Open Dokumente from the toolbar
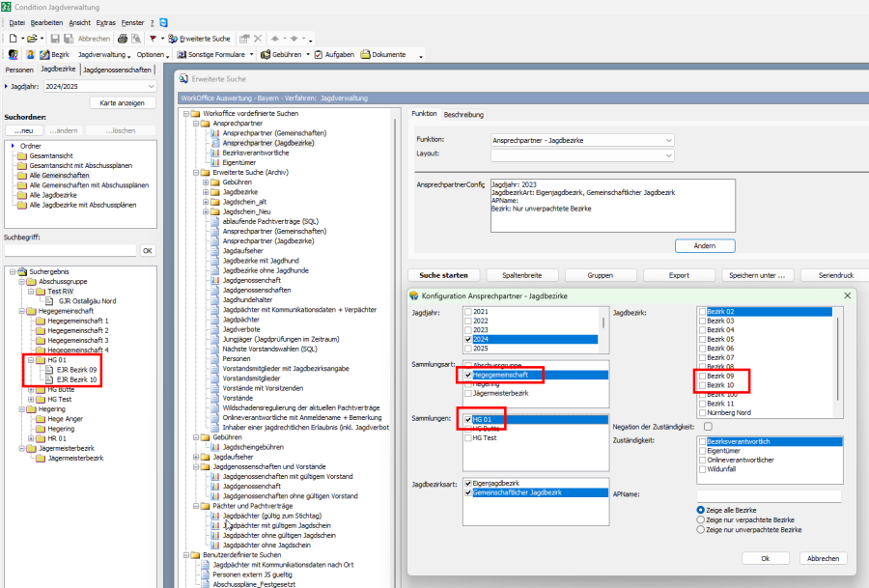 (x=386, y=54)
